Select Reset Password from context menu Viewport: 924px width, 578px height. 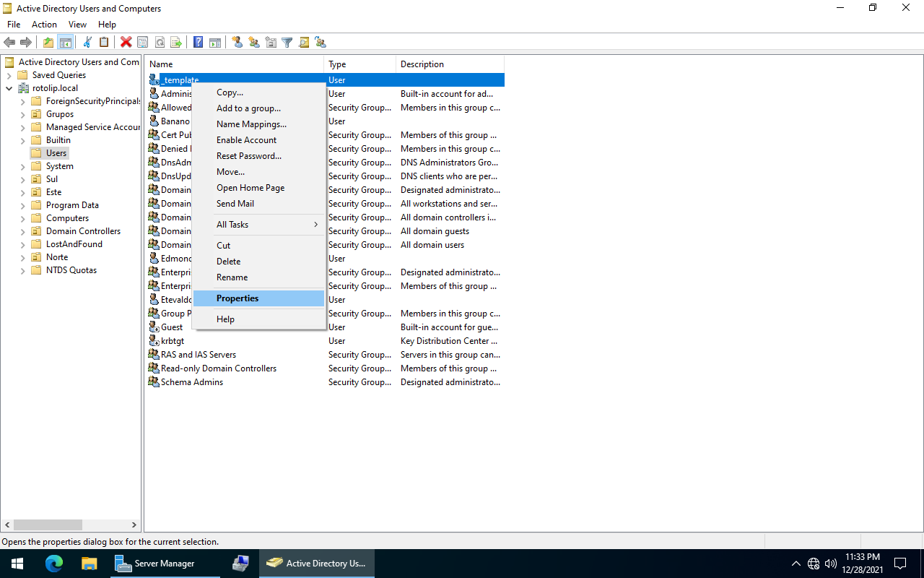[248, 156]
